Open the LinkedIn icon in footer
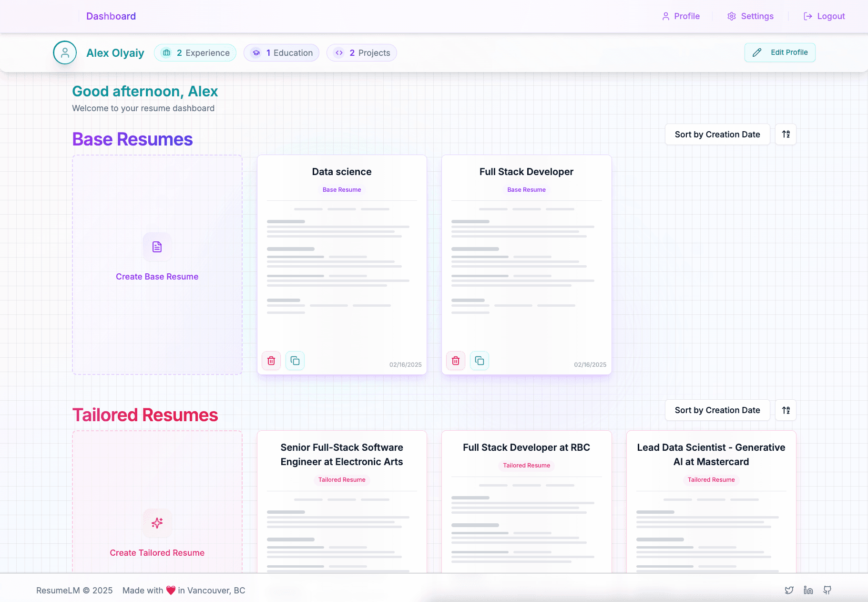Screen dimensions: 868x602 [808, 590]
